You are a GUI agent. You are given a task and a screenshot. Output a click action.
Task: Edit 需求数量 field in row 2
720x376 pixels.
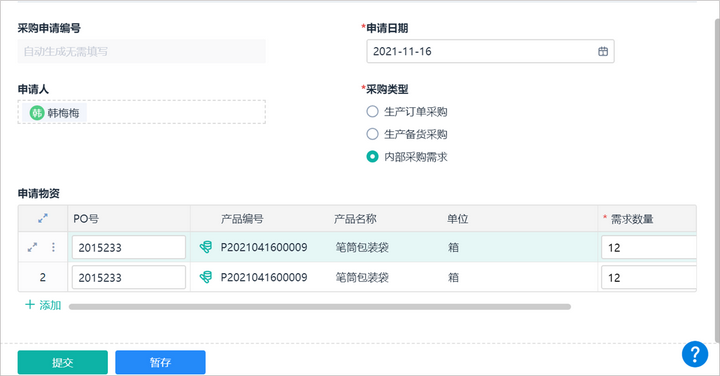(649, 277)
